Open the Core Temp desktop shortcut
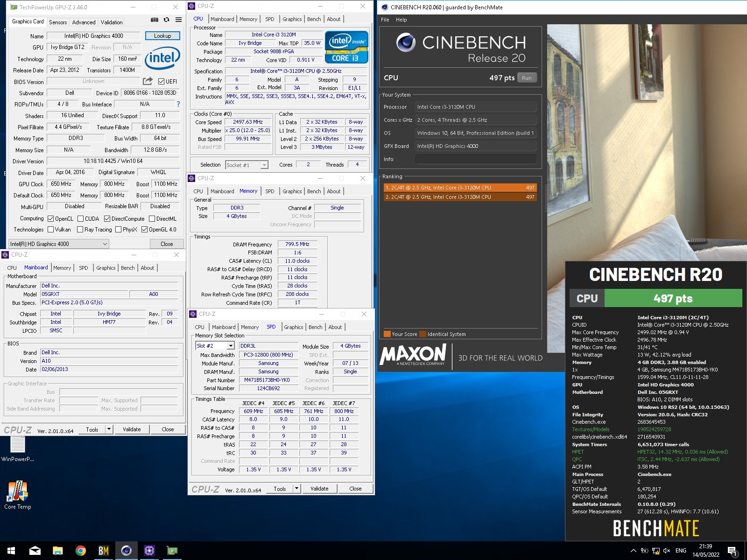The height and width of the screenshot is (560, 747). pyautogui.click(x=18, y=495)
